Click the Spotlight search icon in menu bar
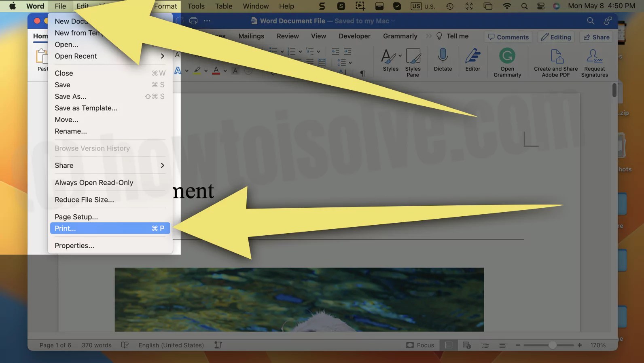Image resolution: width=644 pixels, height=363 pixels. [524, 6]
